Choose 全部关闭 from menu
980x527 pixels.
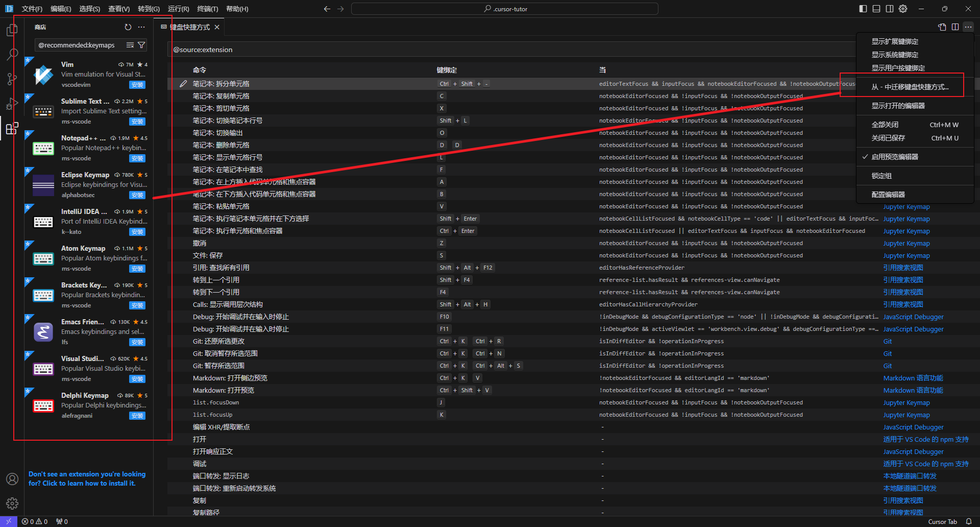pos(915,125)
